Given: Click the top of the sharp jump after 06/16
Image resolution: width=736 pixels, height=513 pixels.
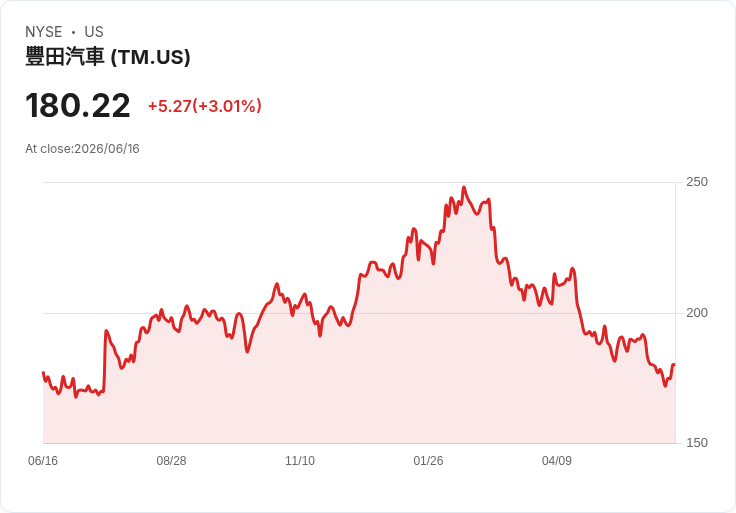Looking at the screenshot, I should coord(106,331).
